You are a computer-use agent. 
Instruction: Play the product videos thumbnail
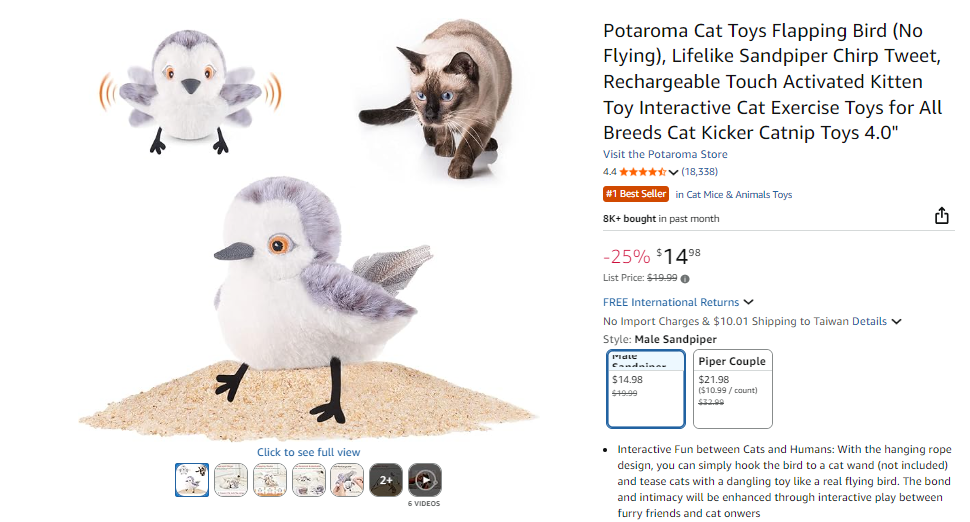coord(425,480)
